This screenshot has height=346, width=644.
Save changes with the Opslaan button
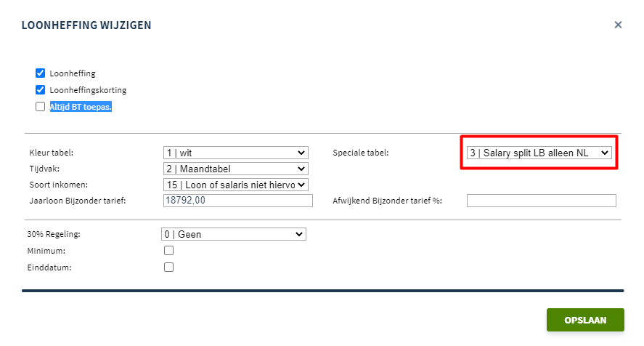click(x=585, y=320)
